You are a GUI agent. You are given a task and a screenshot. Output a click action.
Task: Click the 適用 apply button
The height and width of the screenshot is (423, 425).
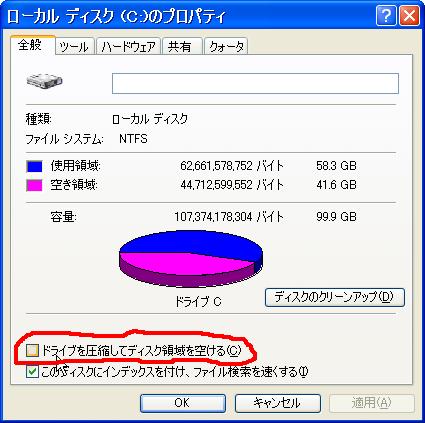tap(372, 403)
